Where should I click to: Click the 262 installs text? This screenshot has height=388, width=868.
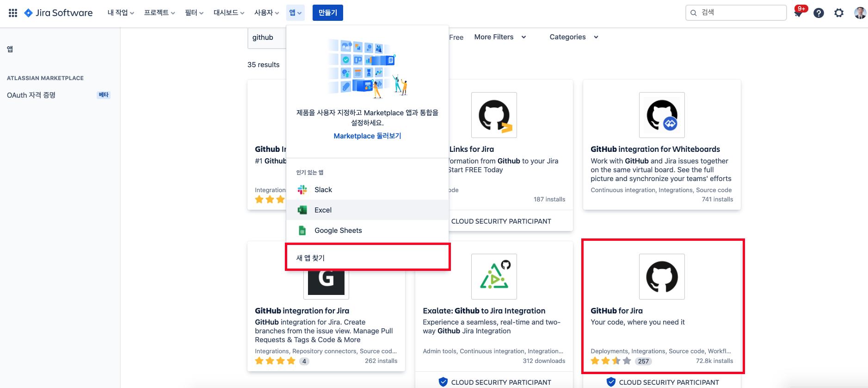381,361
